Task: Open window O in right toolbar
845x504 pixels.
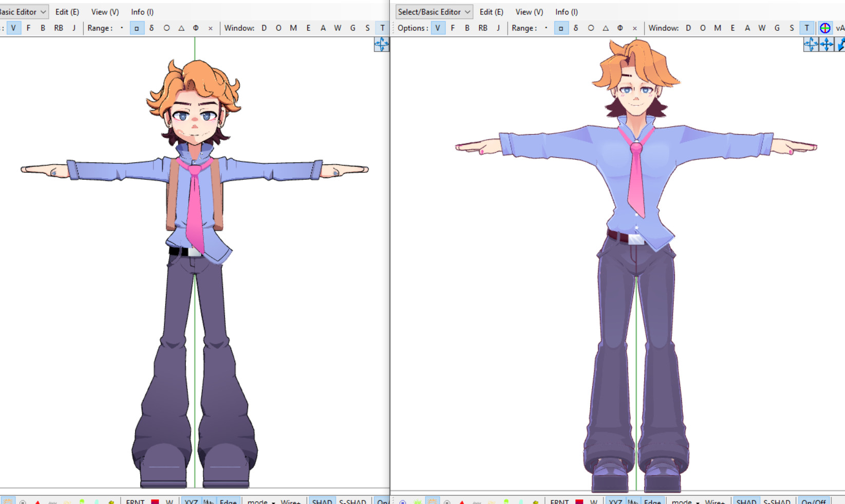Action: (703, 28)
